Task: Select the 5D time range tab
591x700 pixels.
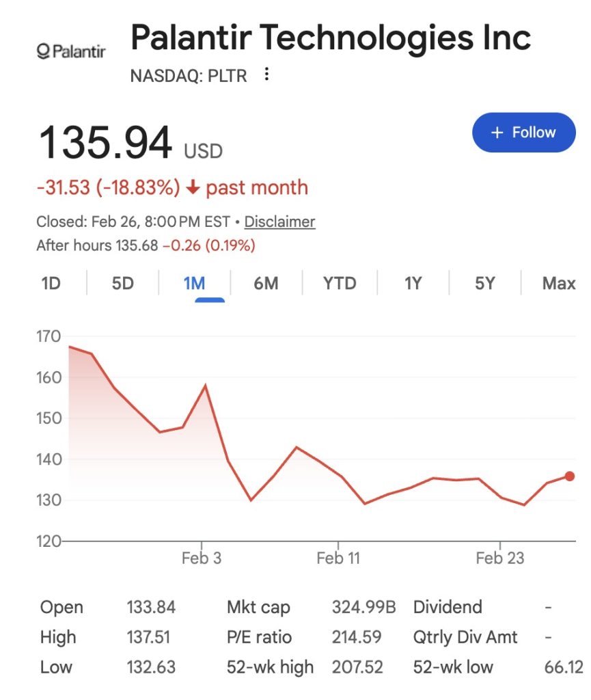Action: tap(123, 283)
